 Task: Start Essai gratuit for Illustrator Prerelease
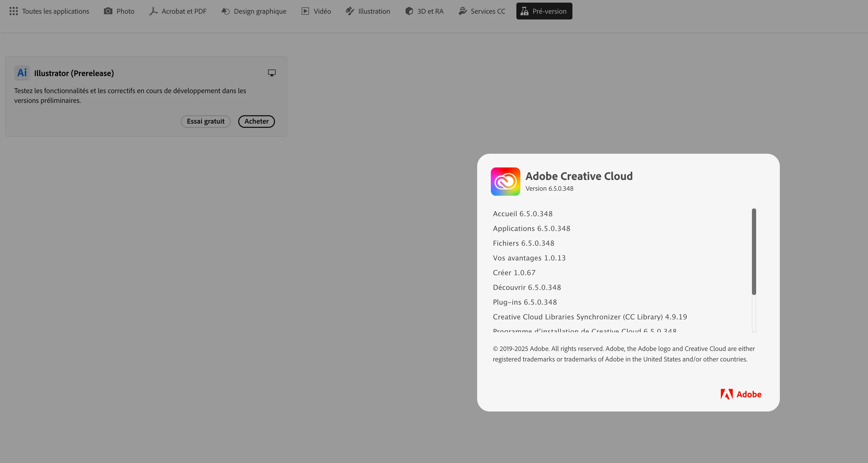point(206,121)
